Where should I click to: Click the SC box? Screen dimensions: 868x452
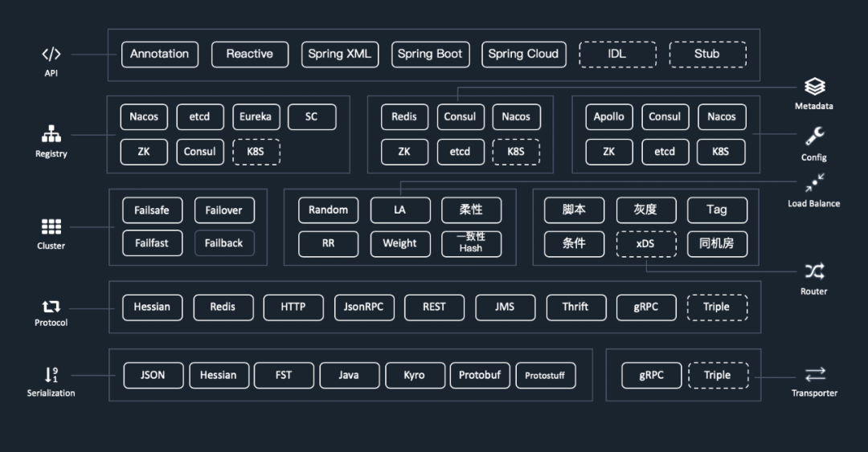click(312, 116)
